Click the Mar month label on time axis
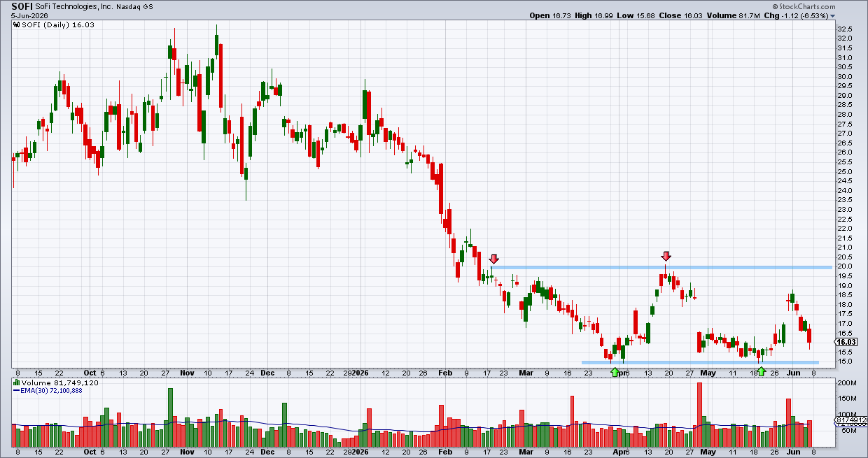 click(x=527, y=374)
